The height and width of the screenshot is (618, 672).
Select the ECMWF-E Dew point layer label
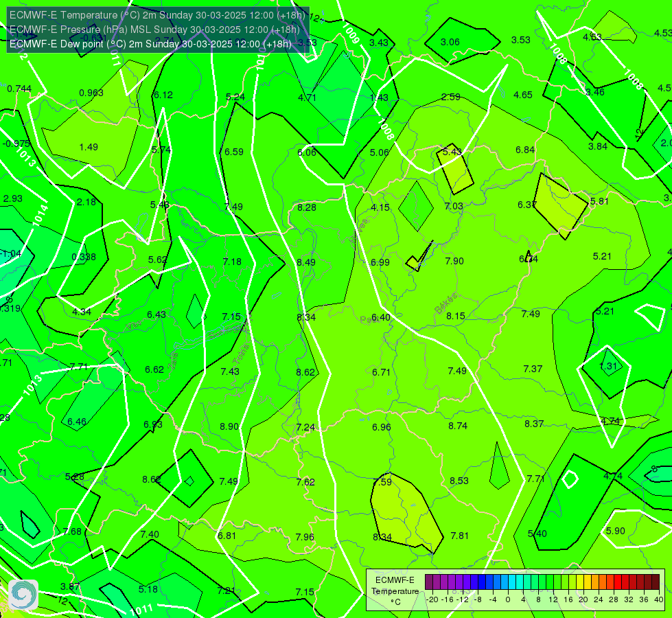150,44
